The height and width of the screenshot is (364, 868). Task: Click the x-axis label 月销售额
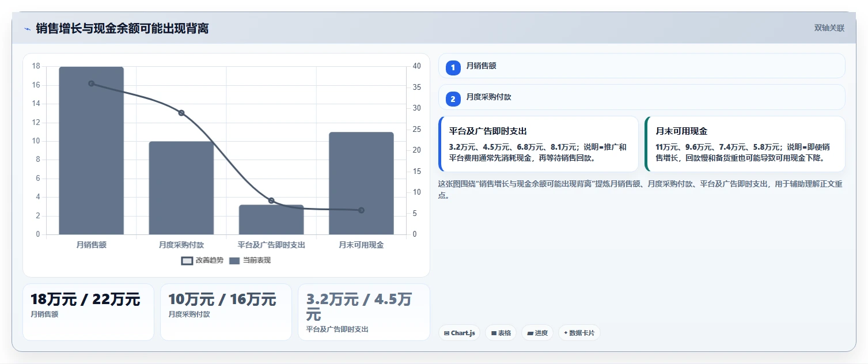[x=91, y=245]
